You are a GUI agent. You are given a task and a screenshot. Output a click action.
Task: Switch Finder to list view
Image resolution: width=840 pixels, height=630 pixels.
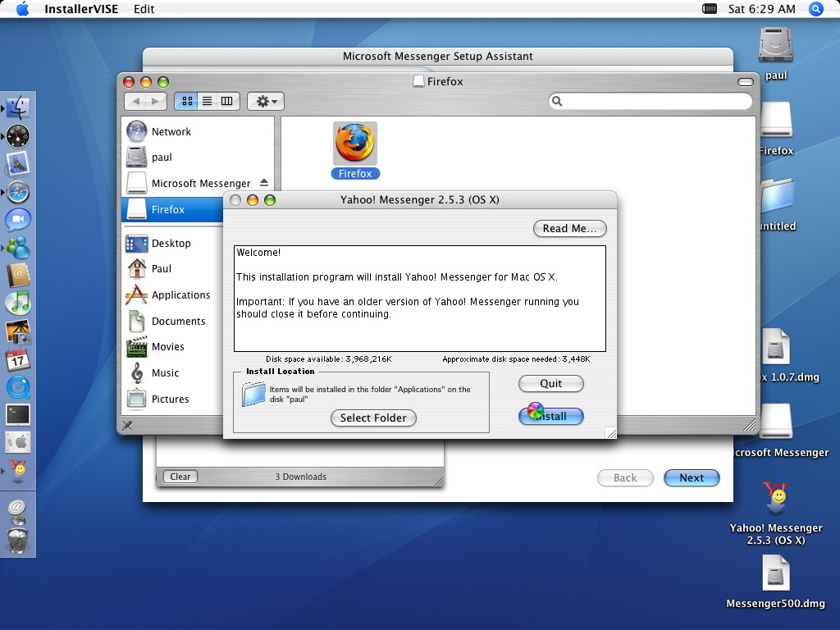coord(207,101)
